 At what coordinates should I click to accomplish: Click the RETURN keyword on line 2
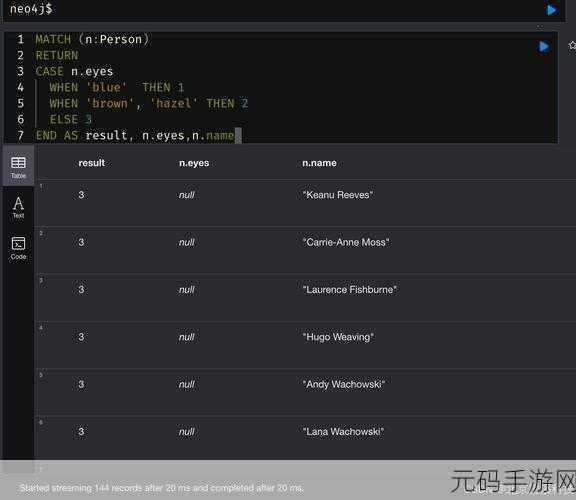[x=57, y=55]
